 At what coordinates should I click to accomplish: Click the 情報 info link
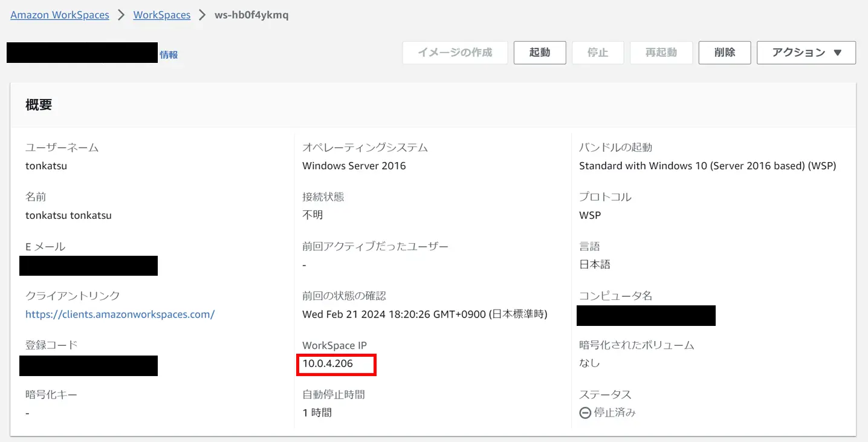169,54
